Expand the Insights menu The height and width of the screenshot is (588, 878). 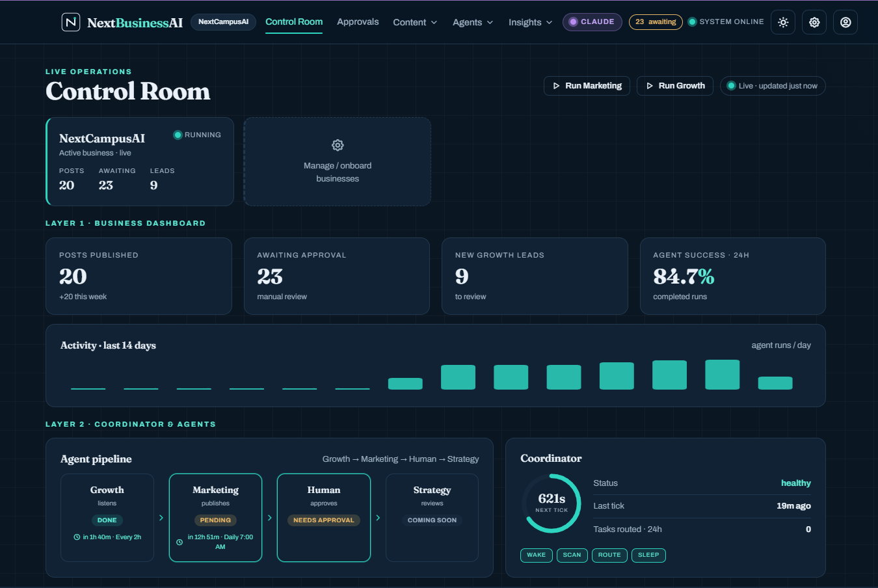[530, 22]
